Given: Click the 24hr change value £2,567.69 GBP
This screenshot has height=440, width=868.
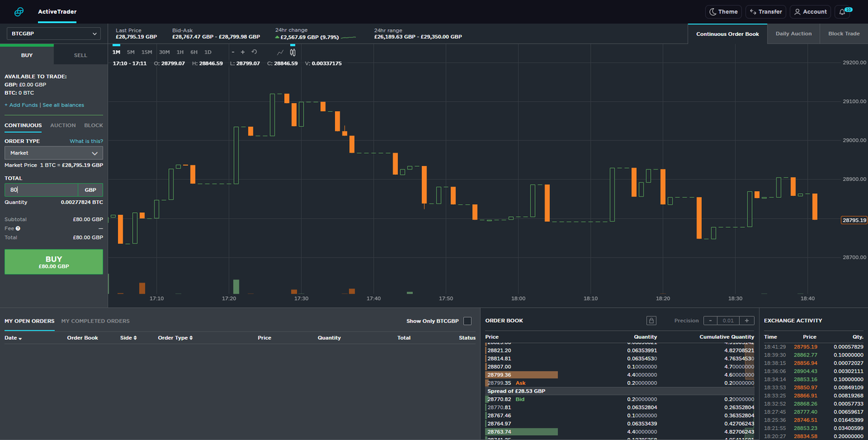Looking at the screenshot, I should tap(308, 37).
